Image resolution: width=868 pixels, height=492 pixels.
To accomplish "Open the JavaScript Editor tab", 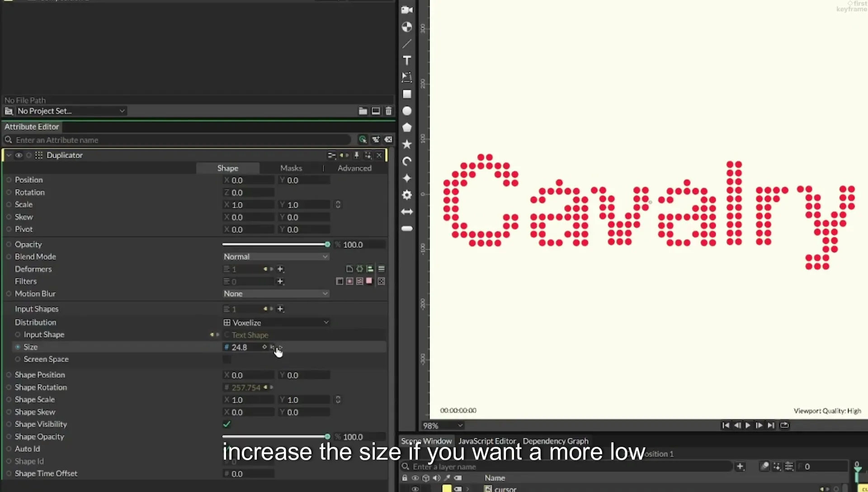I will pos(487,441).
